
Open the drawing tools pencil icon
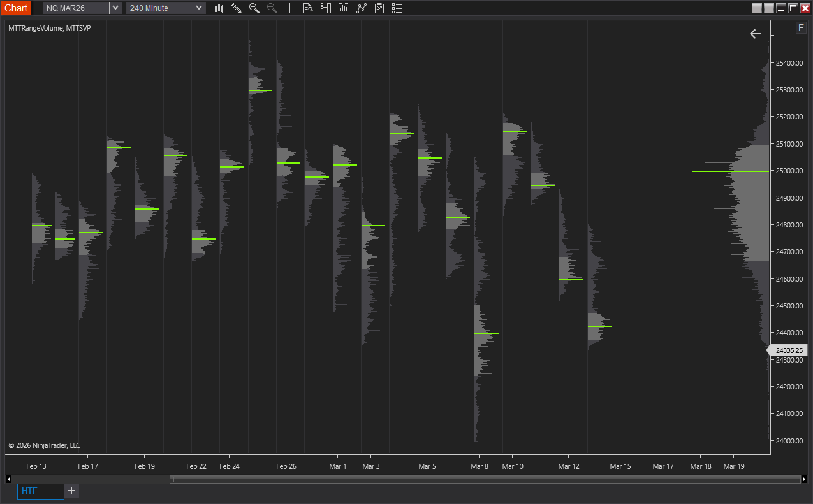click(x=237, y=8)
